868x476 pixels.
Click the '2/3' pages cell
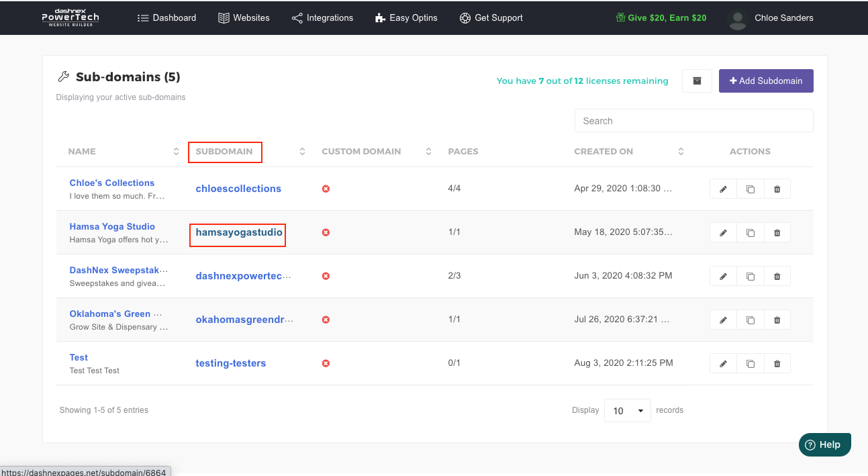[x=454, y=276]
